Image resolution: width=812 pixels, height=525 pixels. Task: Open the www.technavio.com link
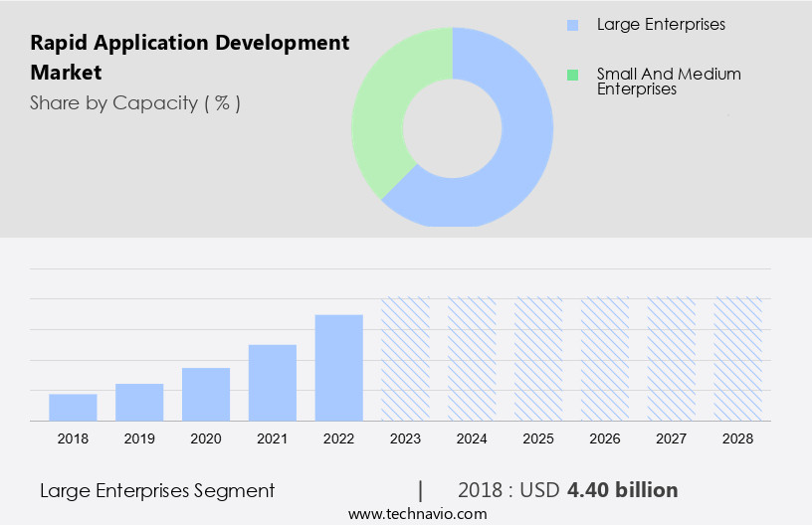click(x=417, y=514)
